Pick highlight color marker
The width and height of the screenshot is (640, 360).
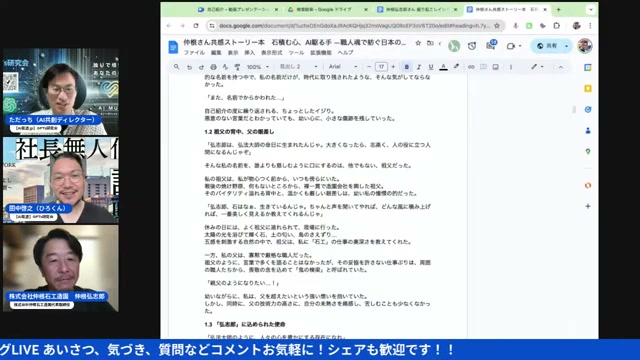(456, 67)
